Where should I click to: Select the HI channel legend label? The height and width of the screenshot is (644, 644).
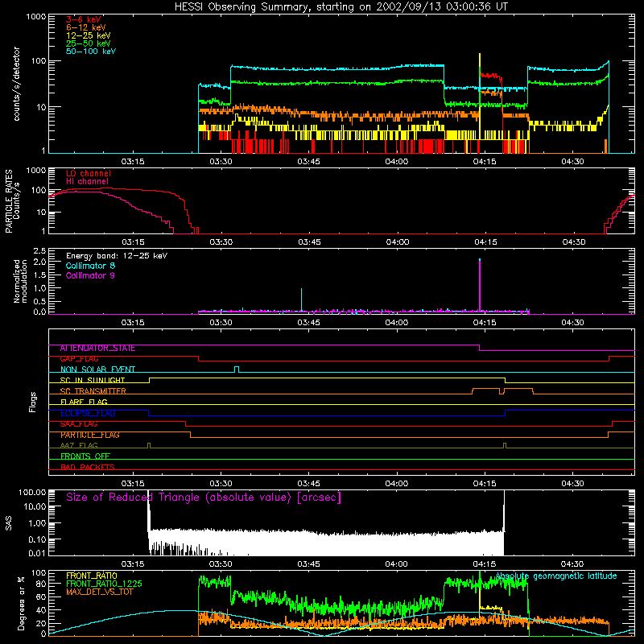(x=87, y=181)
